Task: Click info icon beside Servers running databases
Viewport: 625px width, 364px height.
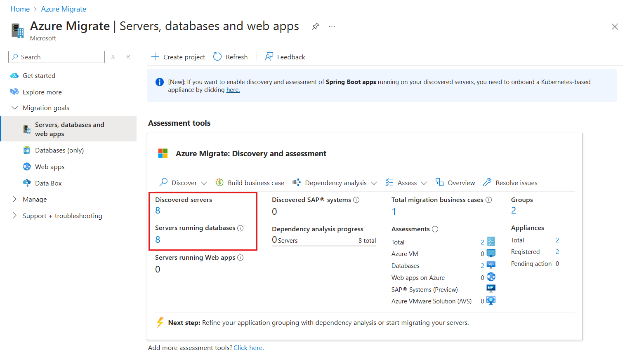Action: point(241,228)
